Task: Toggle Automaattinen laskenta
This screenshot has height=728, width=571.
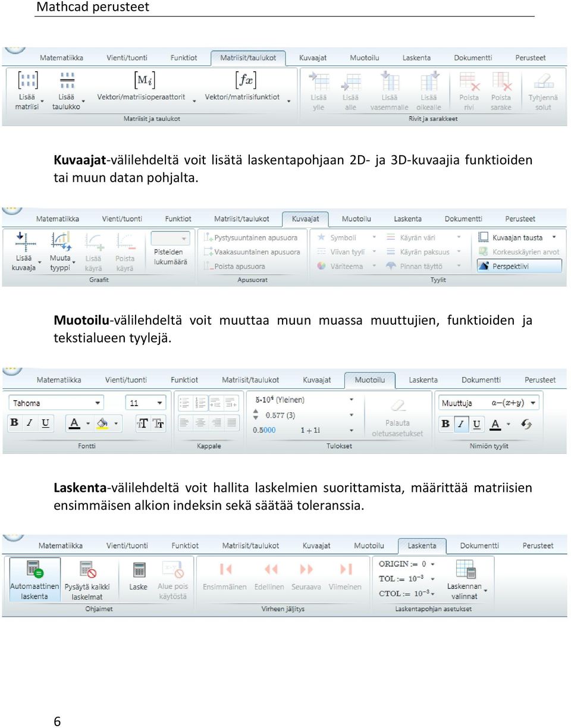Action: click(34, 579)
